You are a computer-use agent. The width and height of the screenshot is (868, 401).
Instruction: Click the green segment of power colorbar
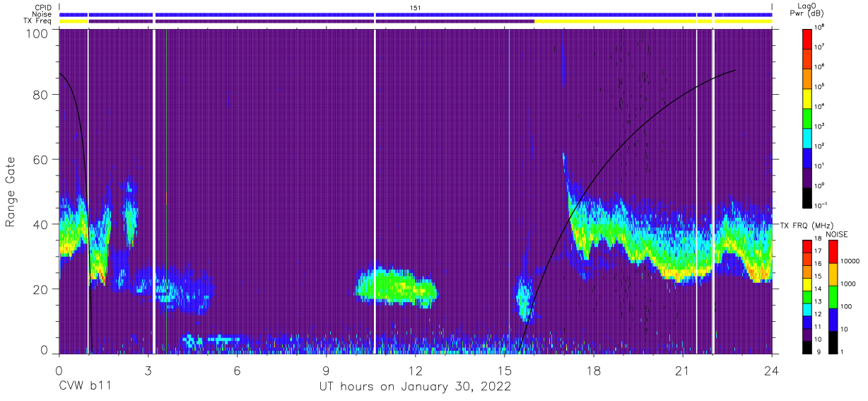[808, 118]
